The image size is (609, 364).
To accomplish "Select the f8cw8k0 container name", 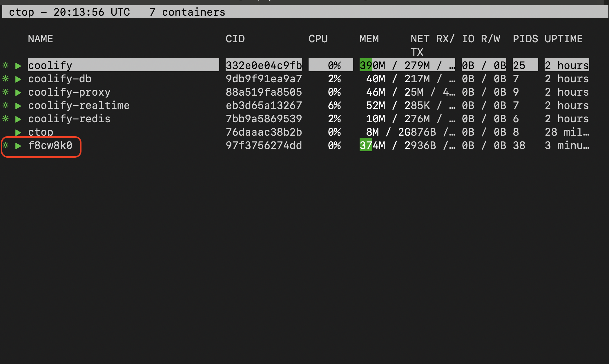I will click(x=50, y=145).
